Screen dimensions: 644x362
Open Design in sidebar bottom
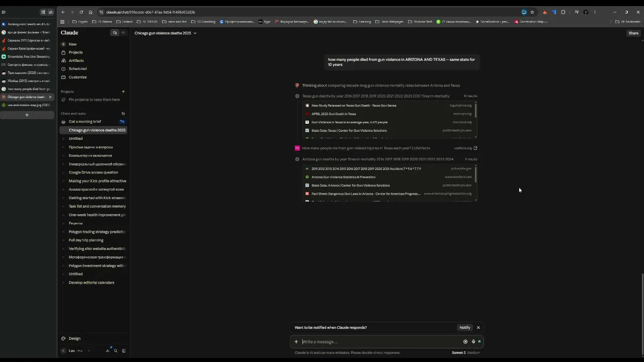point(74,338)
